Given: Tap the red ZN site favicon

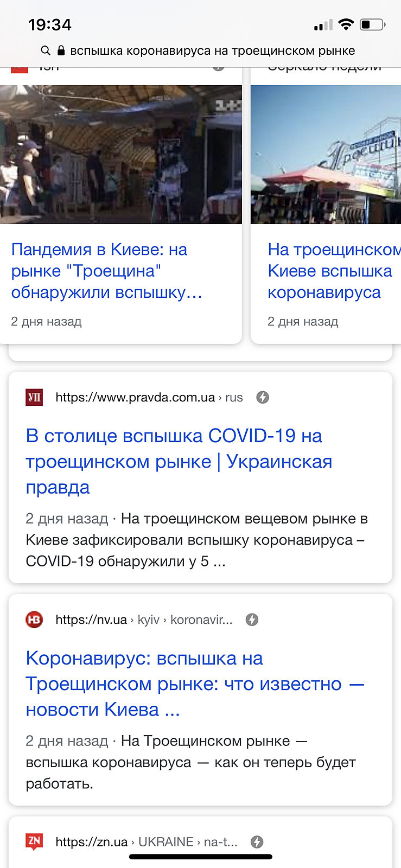Looking at the screenshot, I should (34, 841).
